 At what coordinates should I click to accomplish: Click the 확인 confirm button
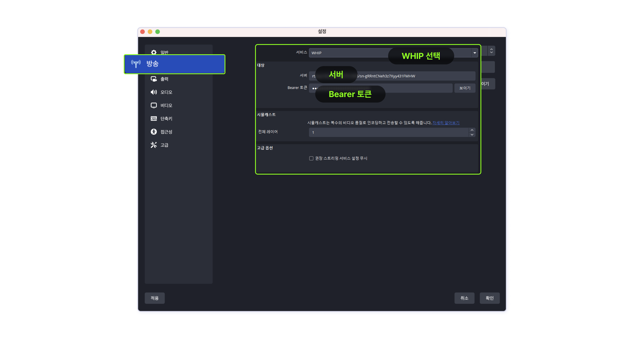click(490, 298)
